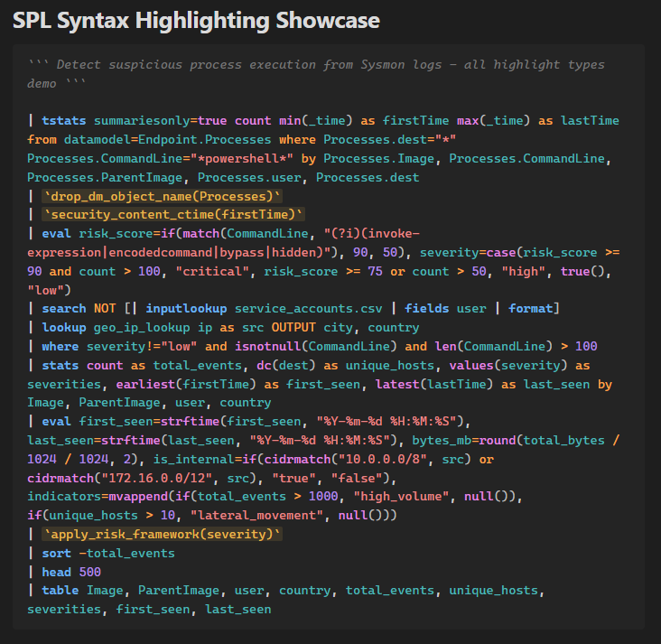
Task: Click the "fields" command keyword
Action: tap(426, 308)
